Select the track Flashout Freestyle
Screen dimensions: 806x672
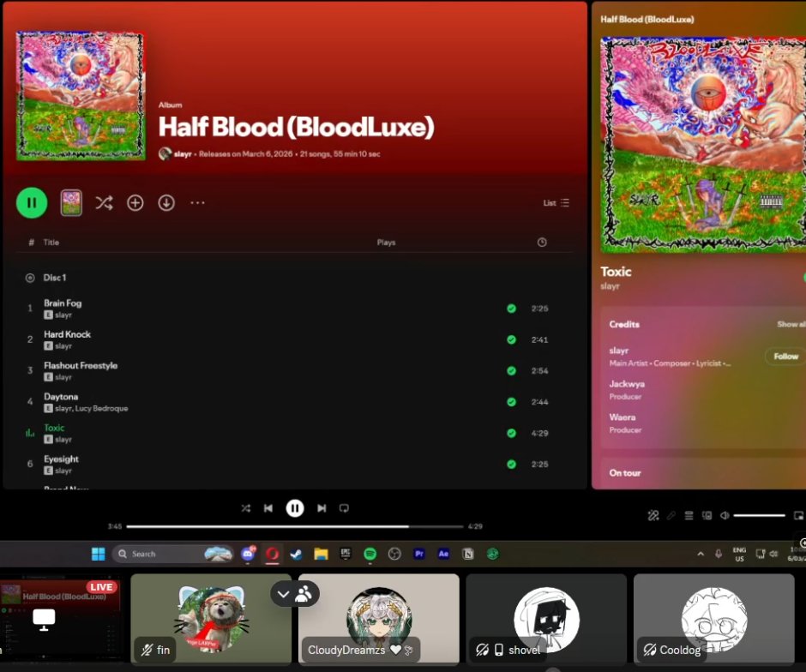tap(81, 365)
